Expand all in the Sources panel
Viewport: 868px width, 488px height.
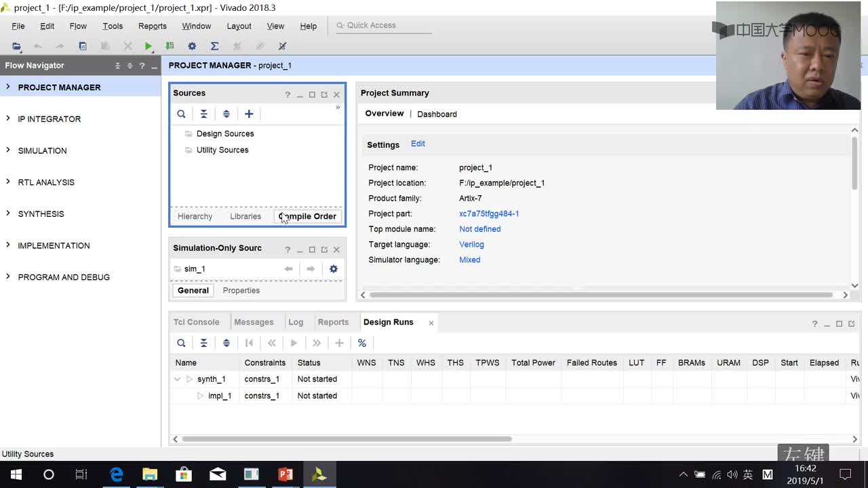(226, 114)
